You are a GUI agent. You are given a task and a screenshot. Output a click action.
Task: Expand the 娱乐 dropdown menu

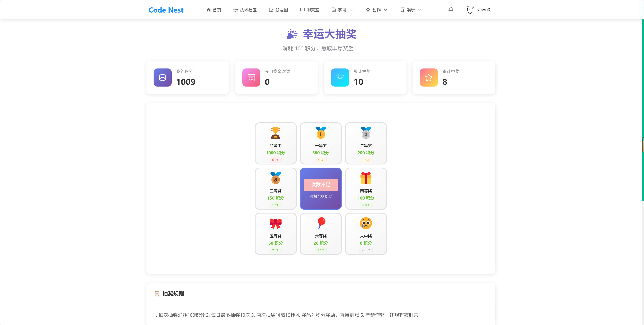point(411,10)
